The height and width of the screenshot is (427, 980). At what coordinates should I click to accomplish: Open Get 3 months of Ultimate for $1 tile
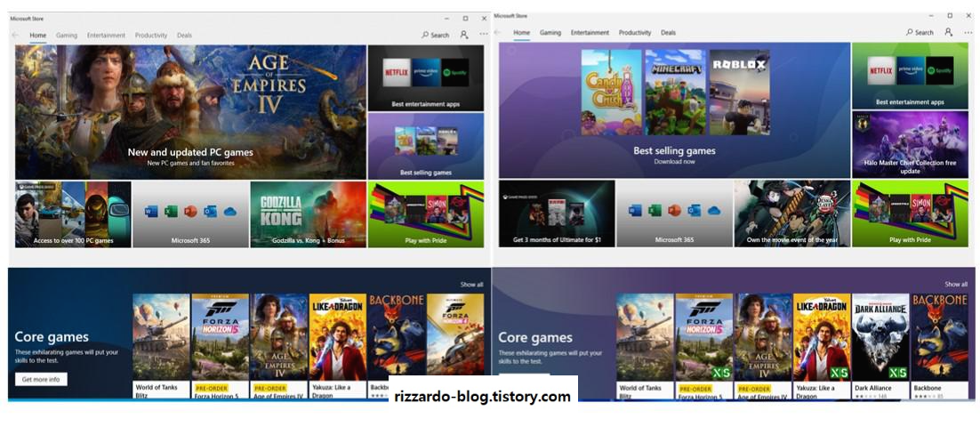click(557, 213)
